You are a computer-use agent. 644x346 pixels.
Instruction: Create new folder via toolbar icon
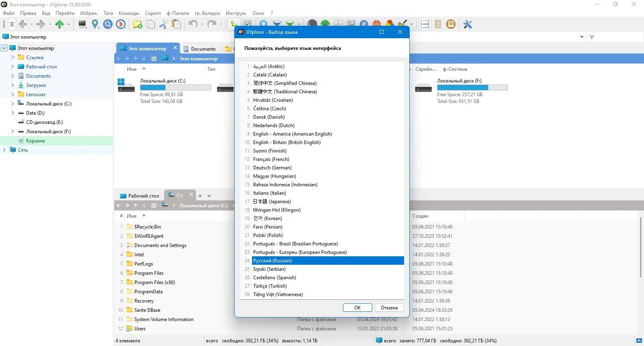(138, 25)
